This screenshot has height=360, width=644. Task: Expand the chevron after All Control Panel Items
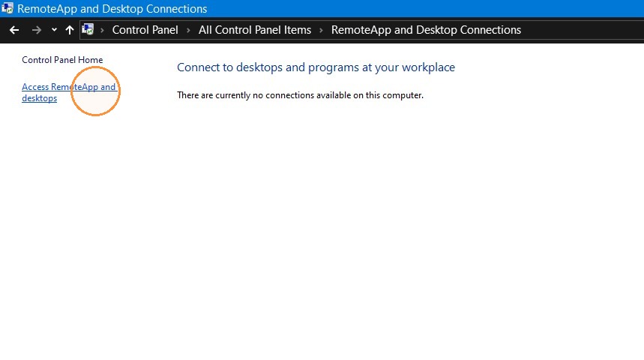(321, 30)
